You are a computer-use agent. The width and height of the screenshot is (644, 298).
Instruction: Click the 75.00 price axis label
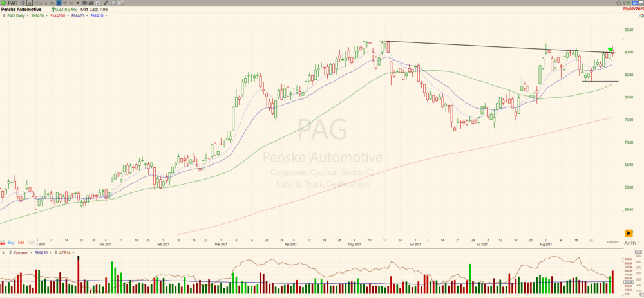tap(629, 120)
